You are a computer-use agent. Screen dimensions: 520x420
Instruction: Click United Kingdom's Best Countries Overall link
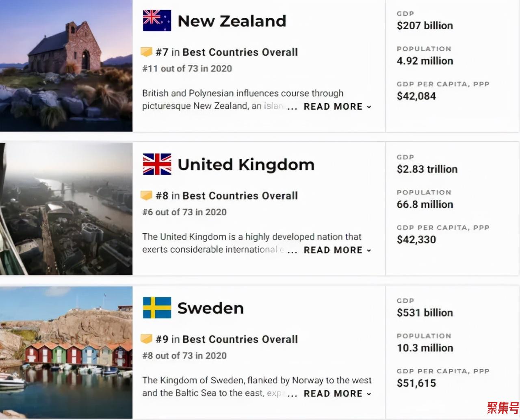pos(240,195)
